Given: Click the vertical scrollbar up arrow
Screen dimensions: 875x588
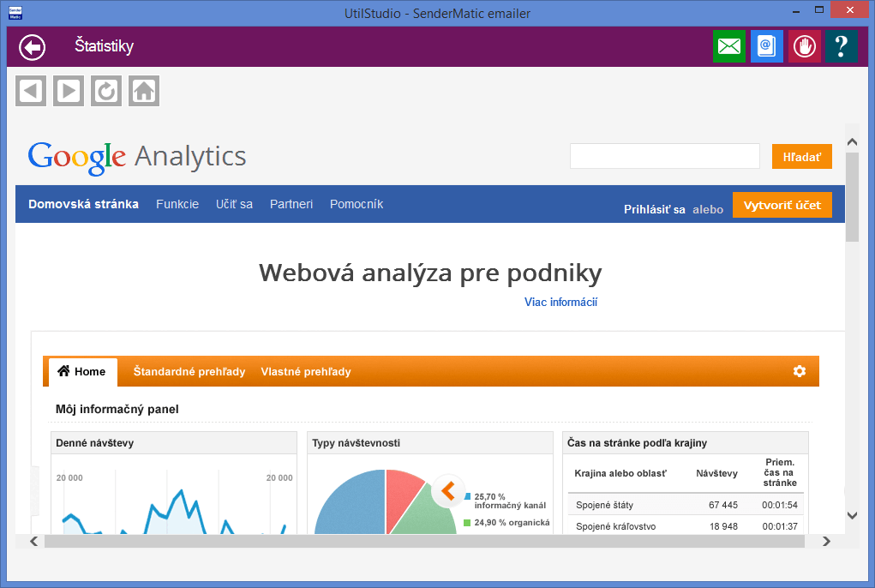Looking at the screenshot, I should click(852, 141).
